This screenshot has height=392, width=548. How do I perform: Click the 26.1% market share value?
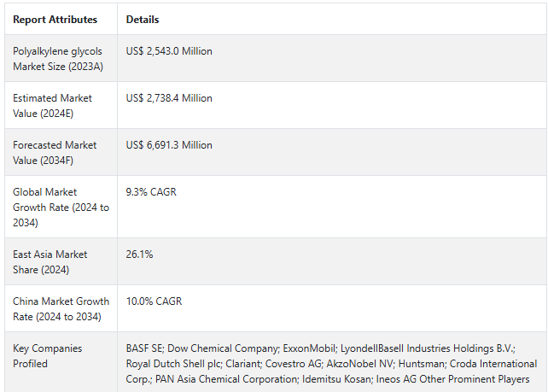(x=140, y=255)
